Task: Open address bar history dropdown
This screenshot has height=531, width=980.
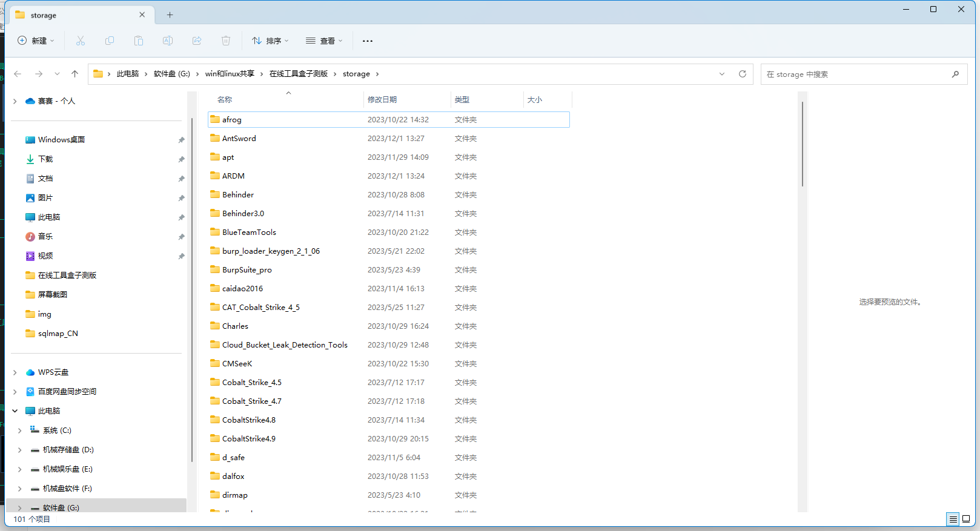Action: [x=722, y=74]
